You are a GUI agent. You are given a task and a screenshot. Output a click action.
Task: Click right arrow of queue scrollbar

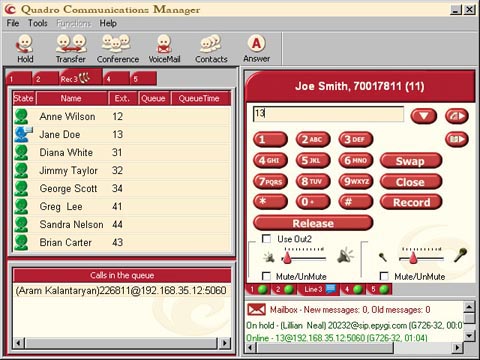pos(225,343)
